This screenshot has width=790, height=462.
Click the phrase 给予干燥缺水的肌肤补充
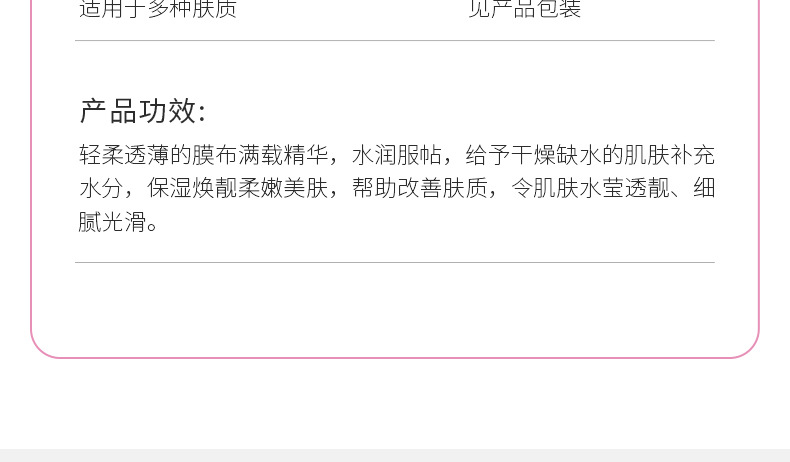(589, 155)
